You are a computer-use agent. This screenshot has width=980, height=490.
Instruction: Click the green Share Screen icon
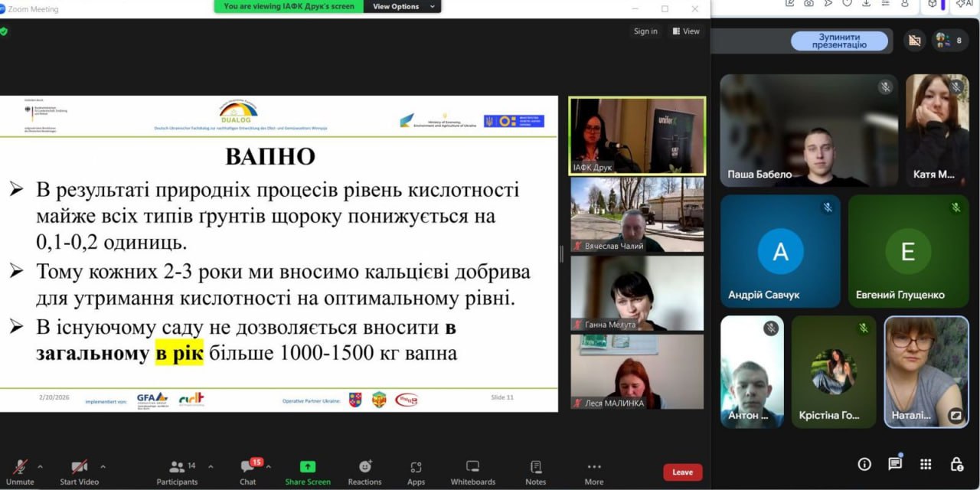pos(308,466)
